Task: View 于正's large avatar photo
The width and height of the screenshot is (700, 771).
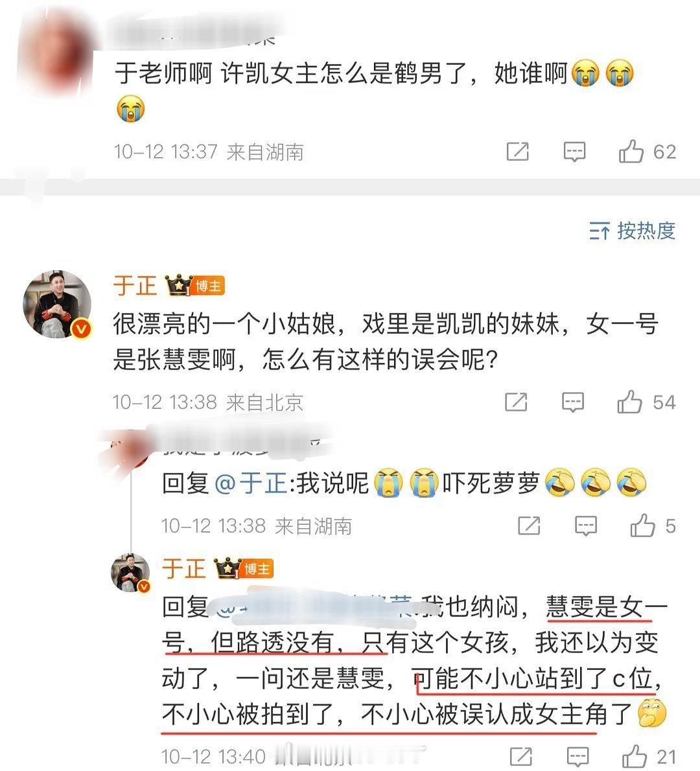Action: (58, 304)
